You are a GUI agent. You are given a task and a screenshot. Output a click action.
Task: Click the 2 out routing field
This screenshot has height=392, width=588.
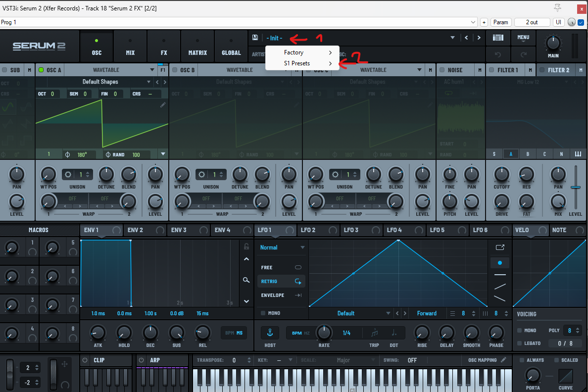point(532,22)
